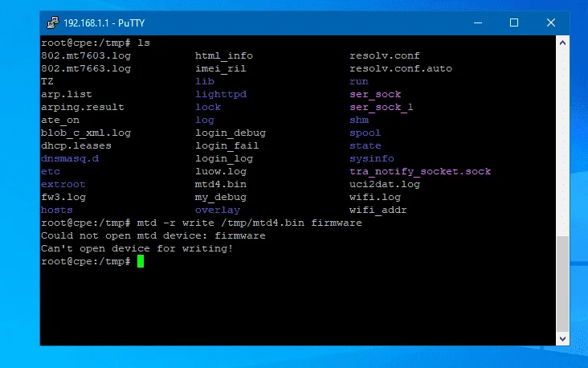This screenshot has height=368, width=588.
Task: Click file name 802.mt7663.log
Action: [x=86, y=68]
